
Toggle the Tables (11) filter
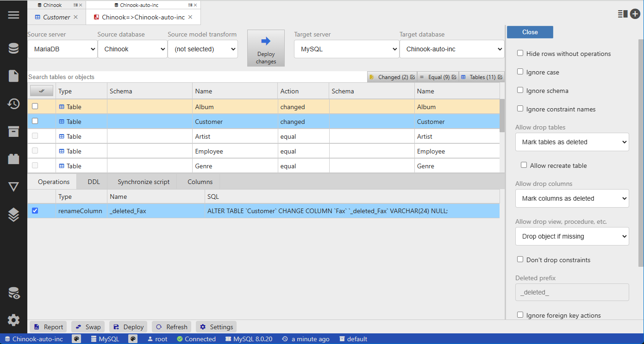pos(481,77)
